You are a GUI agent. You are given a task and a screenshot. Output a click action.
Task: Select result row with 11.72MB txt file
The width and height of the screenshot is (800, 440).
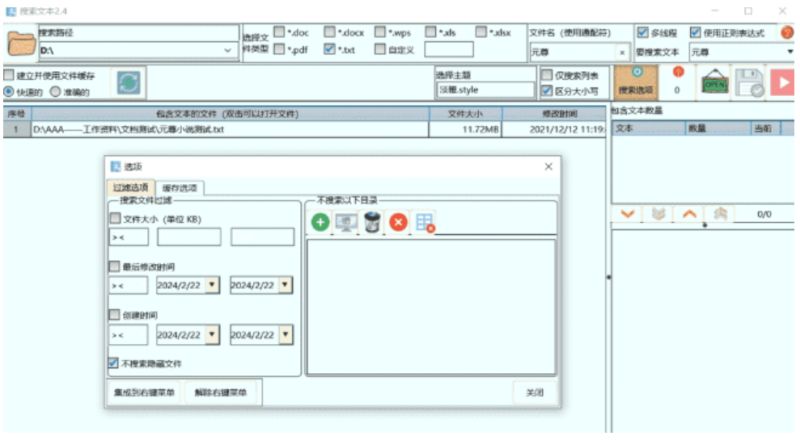[x=305, y=130]
